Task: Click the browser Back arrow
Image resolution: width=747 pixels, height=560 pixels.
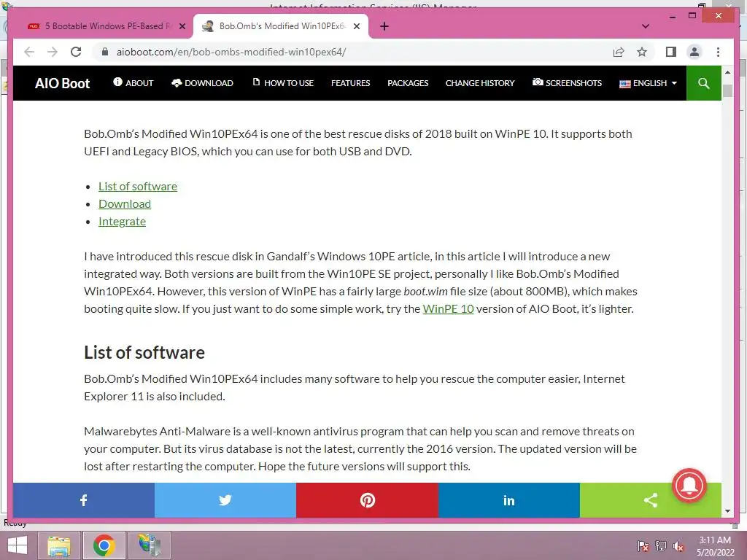Action: click(29, 52)
